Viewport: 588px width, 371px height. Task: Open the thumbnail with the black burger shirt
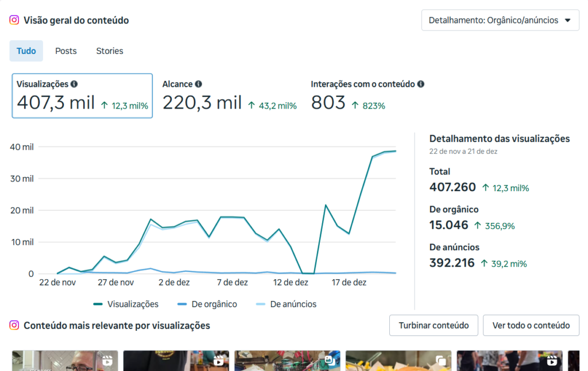pyautogui.click(x=176, y=361)
